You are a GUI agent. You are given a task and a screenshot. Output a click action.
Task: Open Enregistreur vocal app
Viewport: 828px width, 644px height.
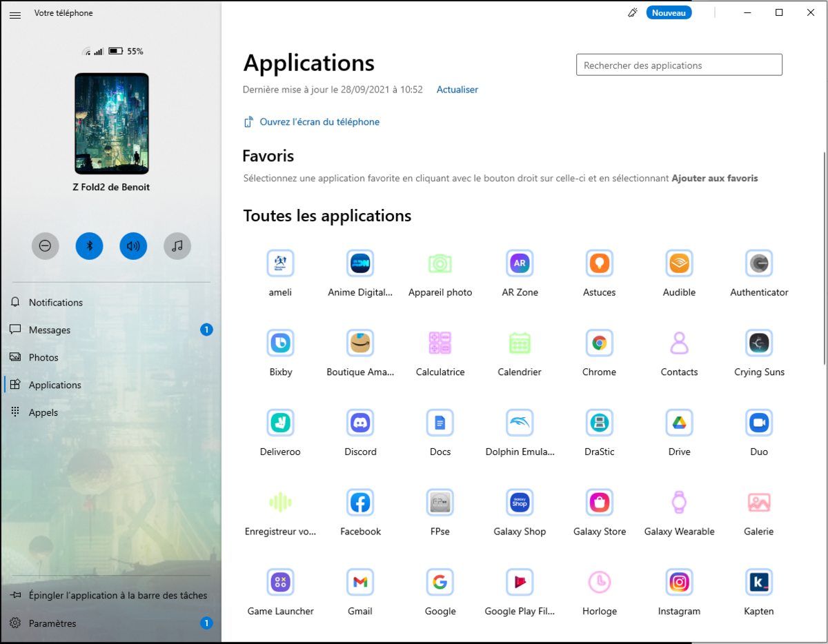click(280, 503)
